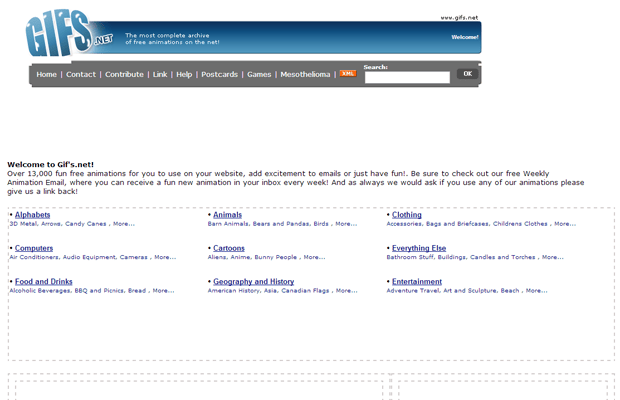Open the Clothing category link
This screenshot has width=620, height=400.
coord(406,215)
